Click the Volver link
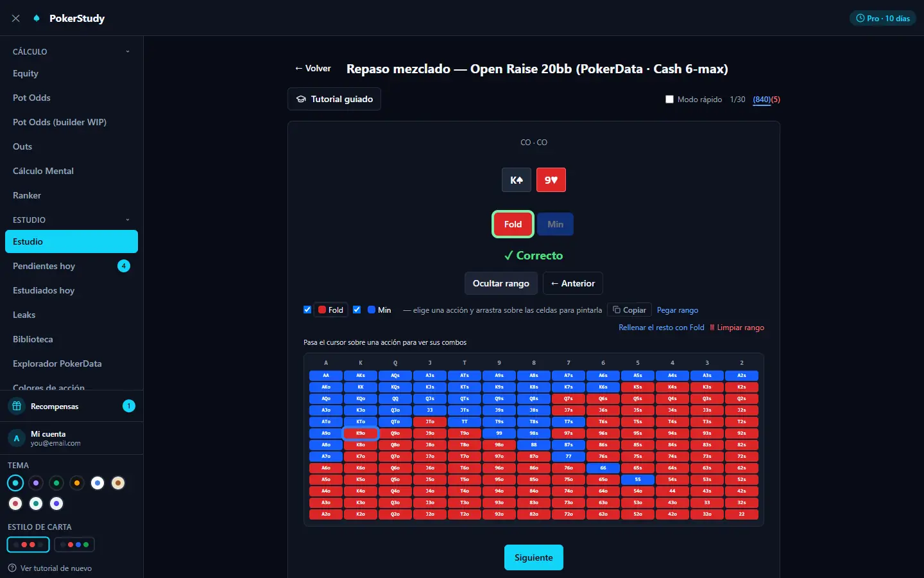The image size is (924, 578). pyautogui.click(x=313, y=69)
